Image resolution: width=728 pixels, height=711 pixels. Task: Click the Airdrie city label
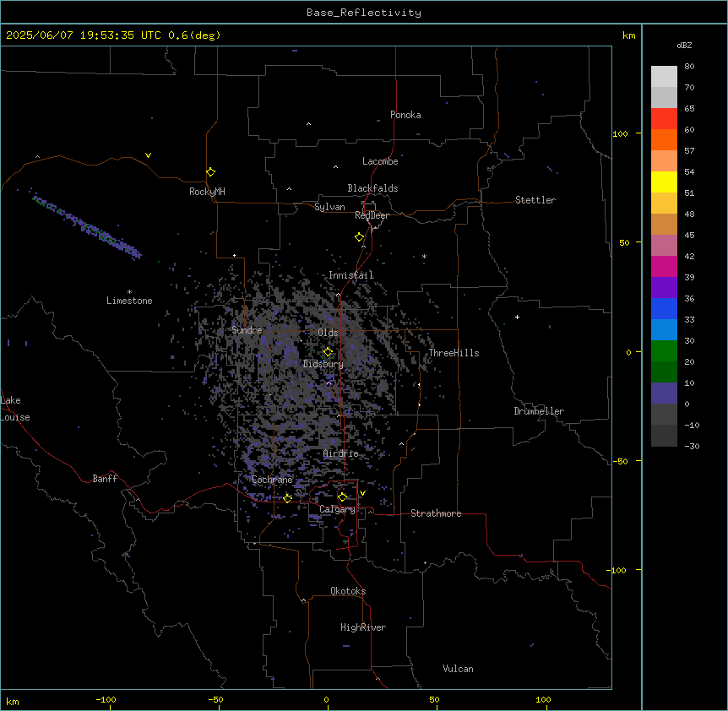point(341,453)
